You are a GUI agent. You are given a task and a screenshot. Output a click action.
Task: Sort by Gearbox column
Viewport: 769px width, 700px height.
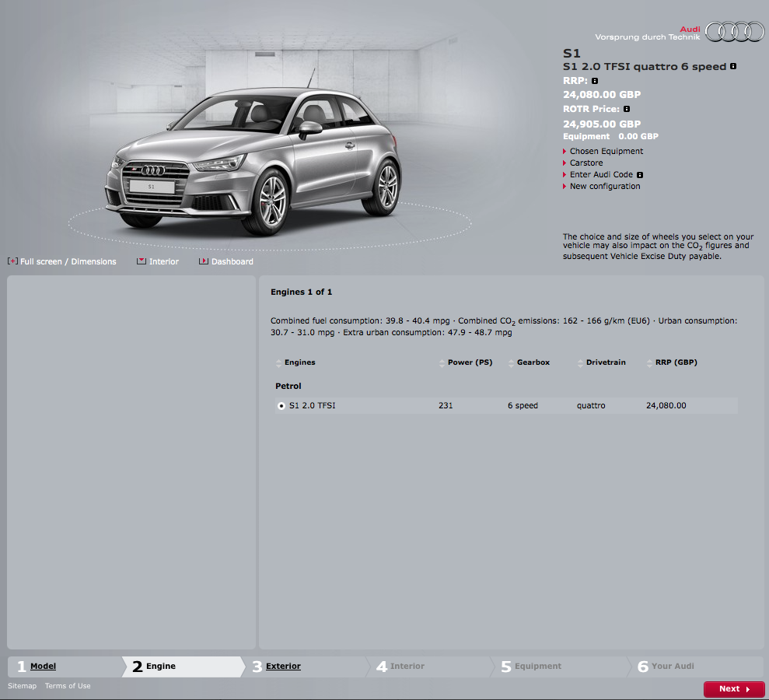tap(512, 363)
